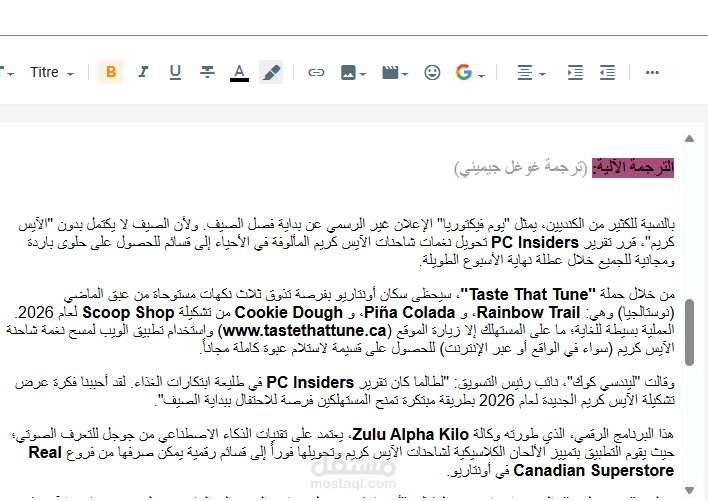
Task: Click the insert video clapperboard icon
Action: pyautogui.click(x=390, y=72)
